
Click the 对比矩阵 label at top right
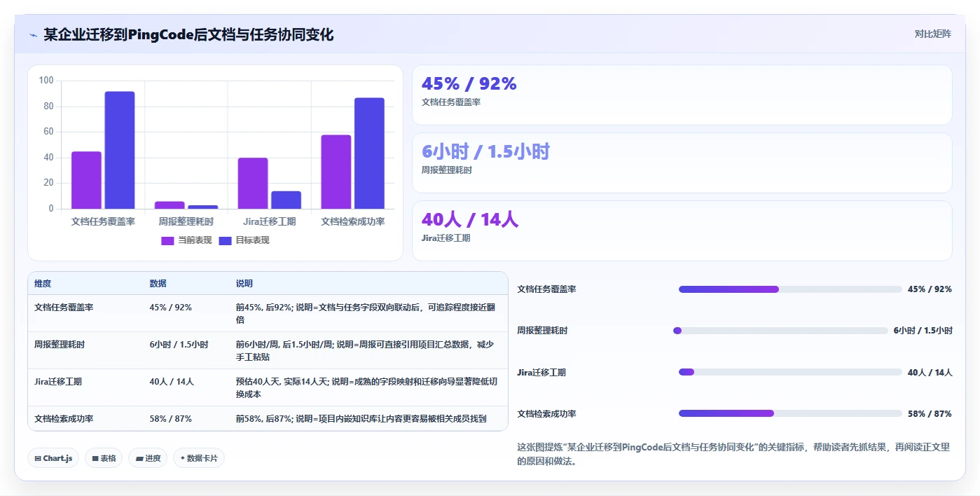click(932, 34)
